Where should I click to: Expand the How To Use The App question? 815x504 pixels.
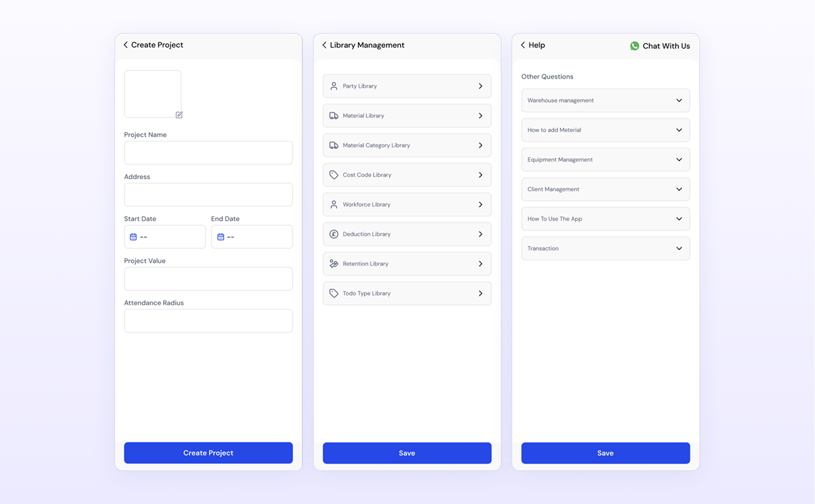pyautogui.click(x=679, y=219)
